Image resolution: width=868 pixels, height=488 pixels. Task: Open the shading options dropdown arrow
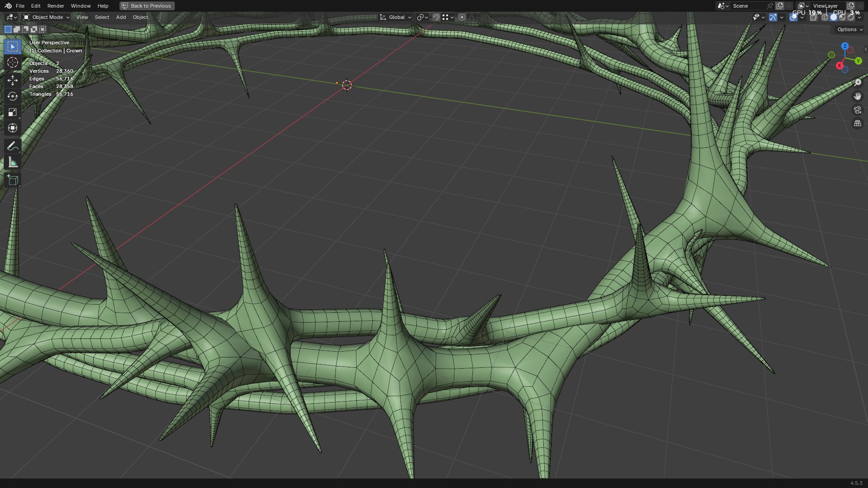[x=859, y=17]
